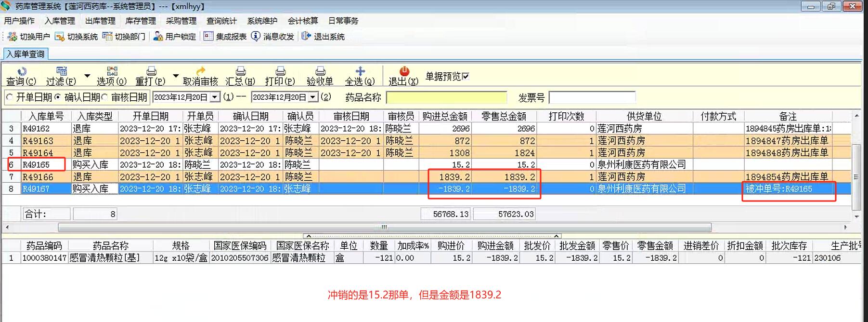
Task: Expand the 重打 dropdown arrow
Action: (176, 76)
